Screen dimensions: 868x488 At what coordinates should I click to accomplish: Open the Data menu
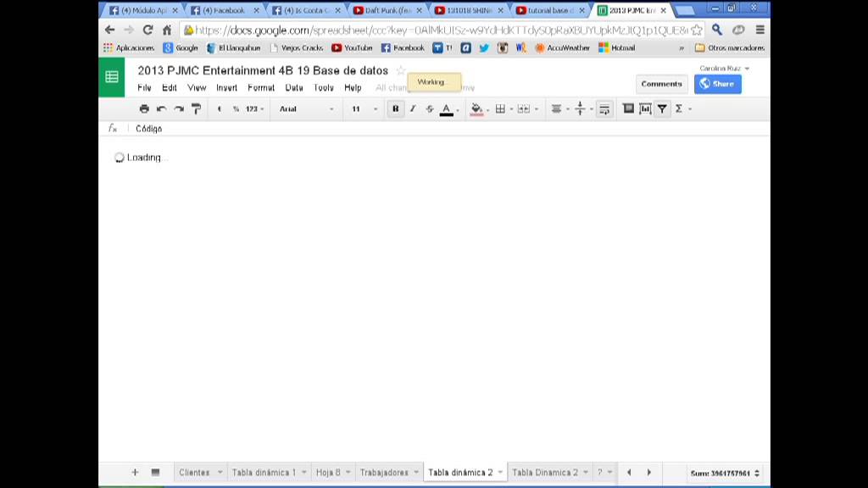pos(294,87)
